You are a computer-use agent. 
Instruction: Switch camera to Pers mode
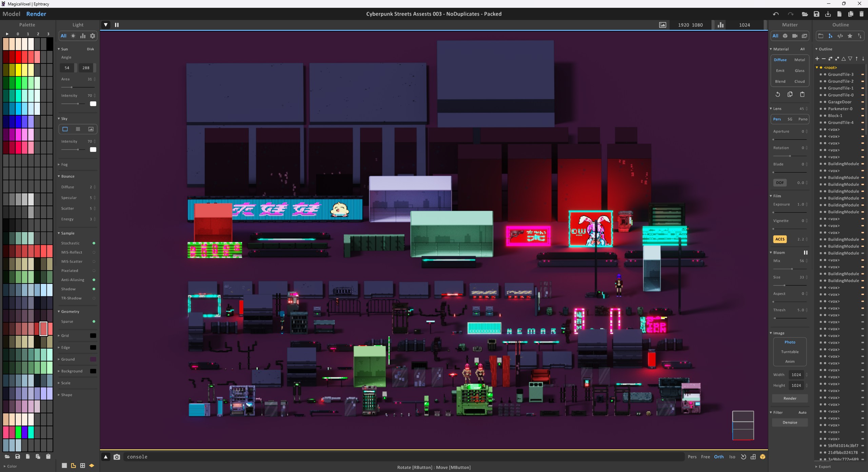pyautogui.click(x=692, y=457)
